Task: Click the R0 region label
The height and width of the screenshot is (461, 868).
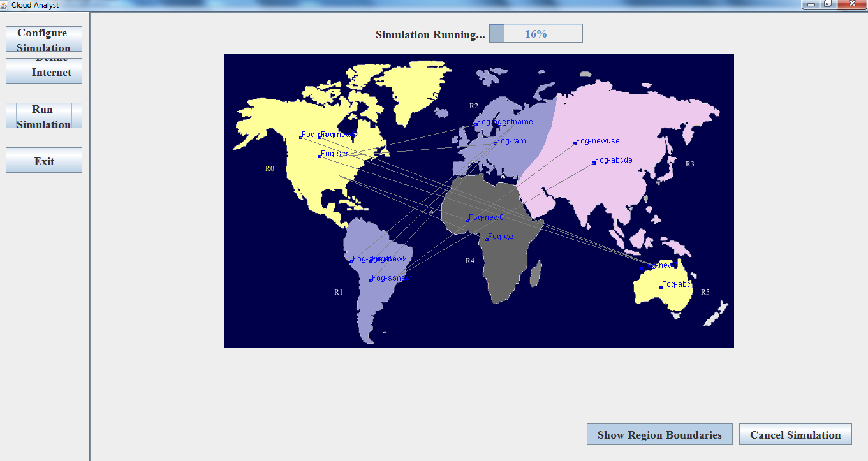Action: [x=270, y=169]
